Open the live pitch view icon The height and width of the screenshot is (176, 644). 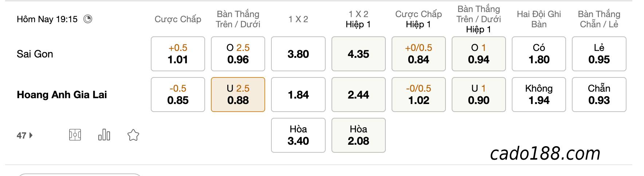(75, 135)
